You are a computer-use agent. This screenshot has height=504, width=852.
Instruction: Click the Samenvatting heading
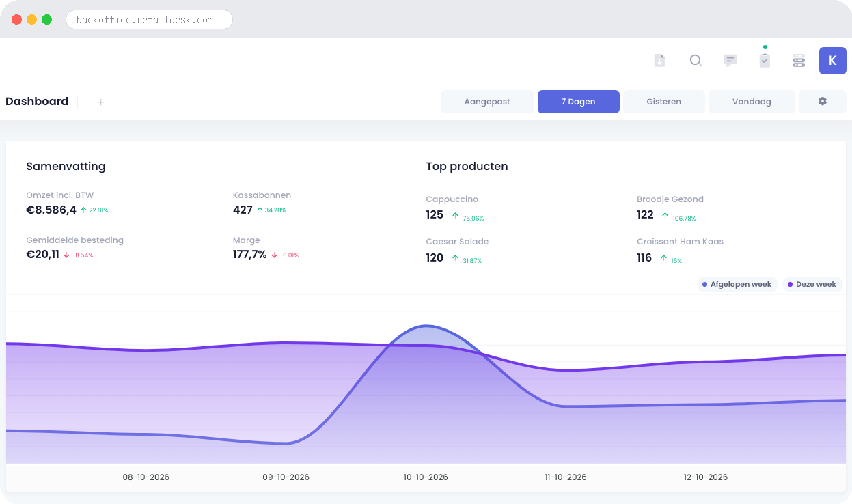pos(66,166)
